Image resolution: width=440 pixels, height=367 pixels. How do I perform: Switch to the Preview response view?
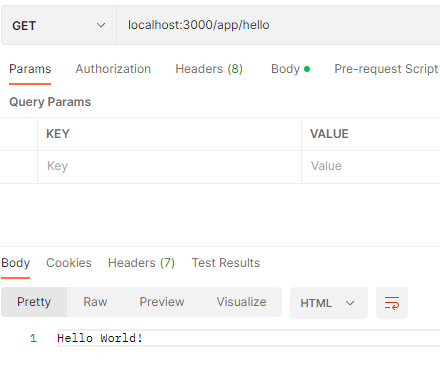162,302
